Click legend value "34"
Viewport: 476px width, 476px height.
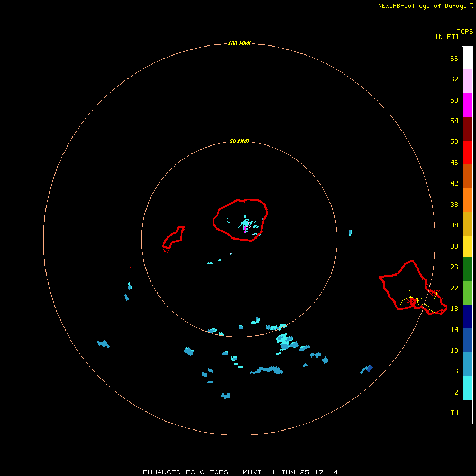[x=454, y=225]
